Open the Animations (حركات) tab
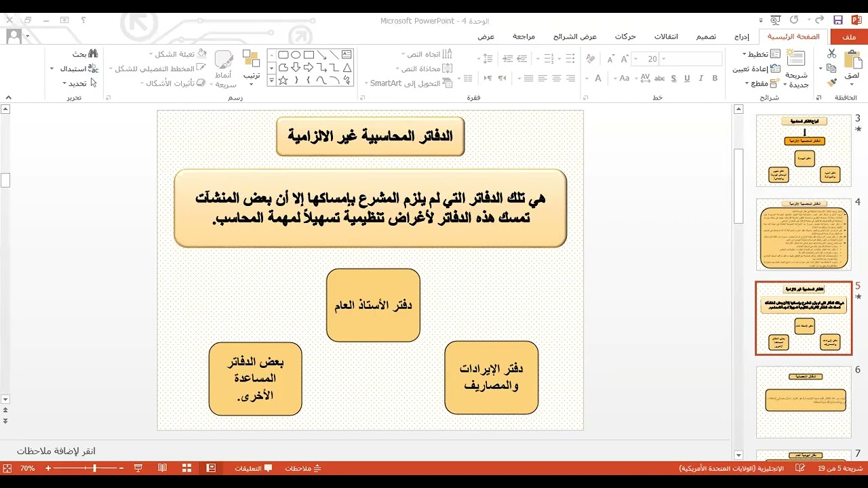868x488 pixels. (625, 37)
